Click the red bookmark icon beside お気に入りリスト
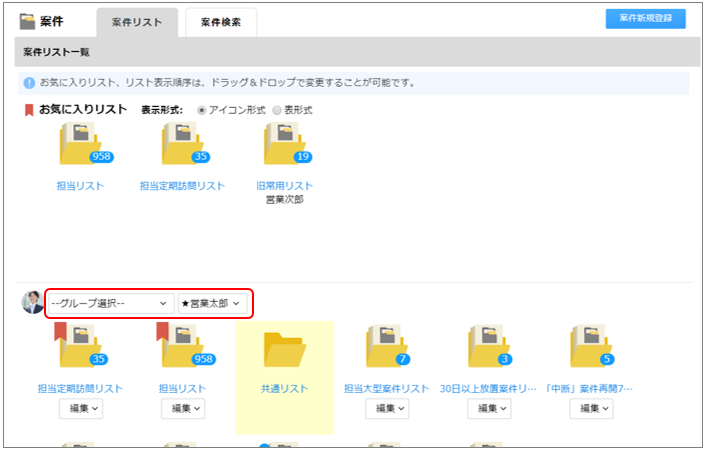Viewport: 705px width, 450px height. point(29,110)
